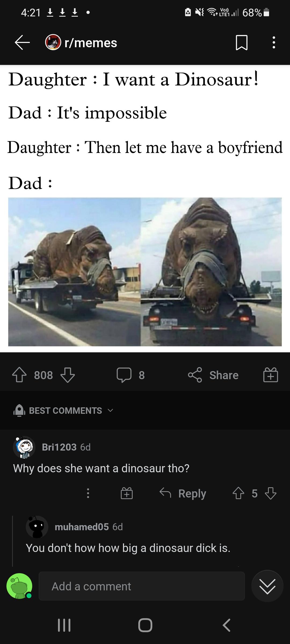
Task: Open the three-dot overflow menu in header
Action: (274, 43)
